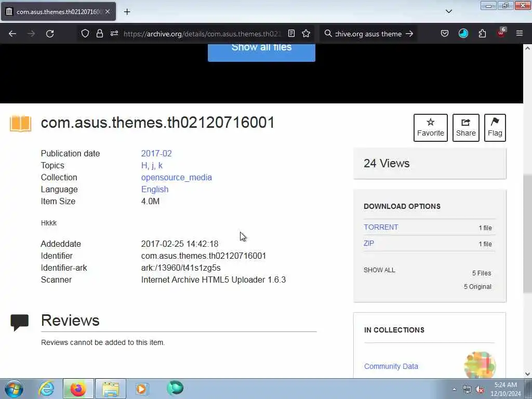Click the 5 Original files text
The height and width of the screenshot is (399, 532).
(x=477, y=287)
